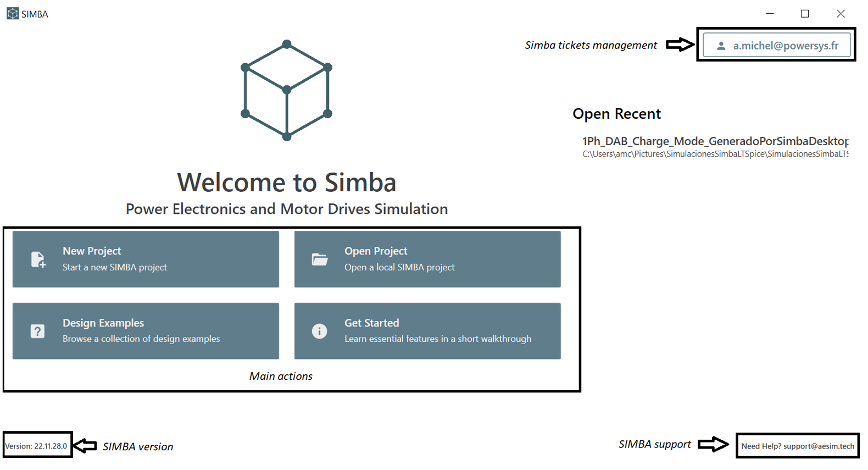This screenshot has width=868, height=470.
Task: Click the Simba cube logo
Action: click(286, 91)
